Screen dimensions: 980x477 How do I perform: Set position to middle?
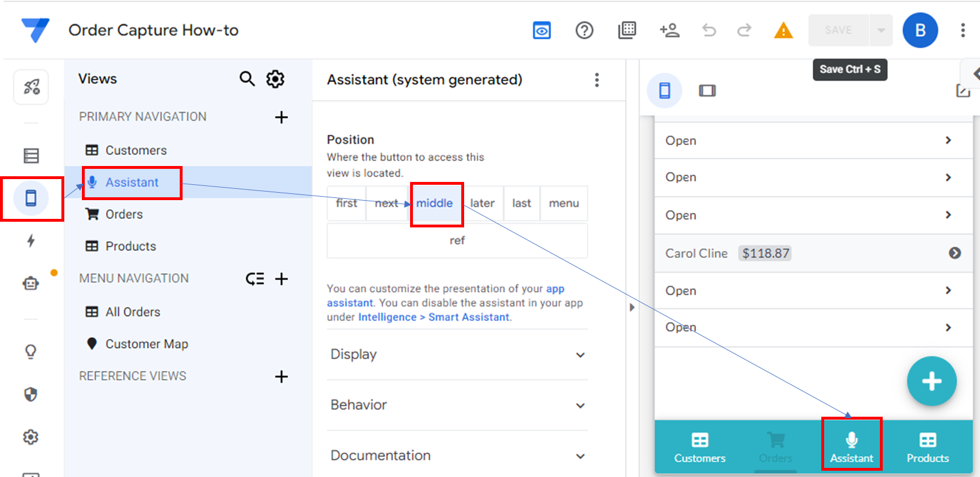[x=435, y=203]
